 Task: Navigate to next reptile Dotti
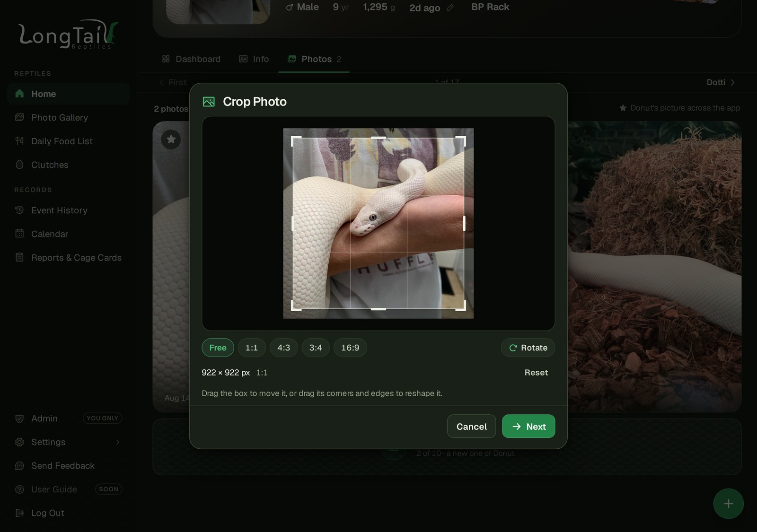721,82
